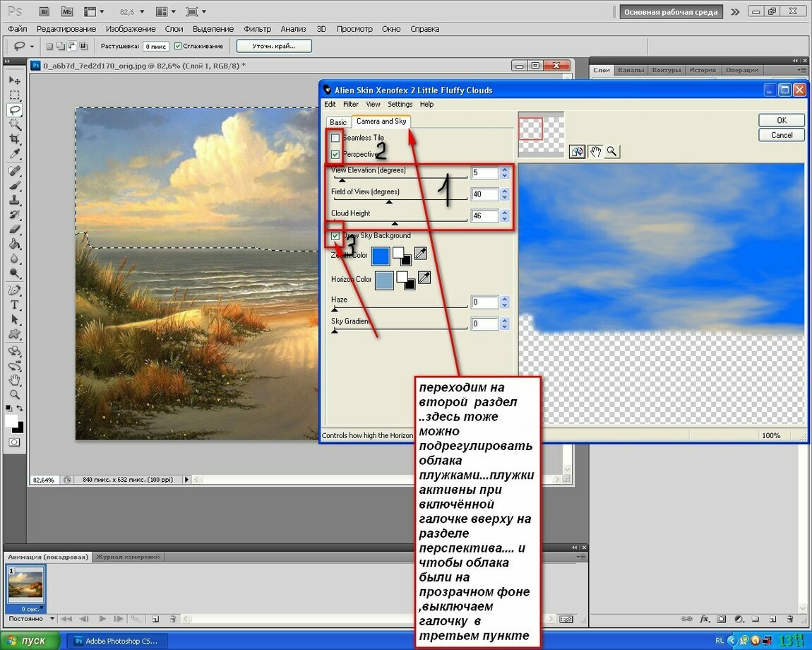Select the Move tool in Photoshop toolbar
Screen dimensions: 812x650
[15, 81]
